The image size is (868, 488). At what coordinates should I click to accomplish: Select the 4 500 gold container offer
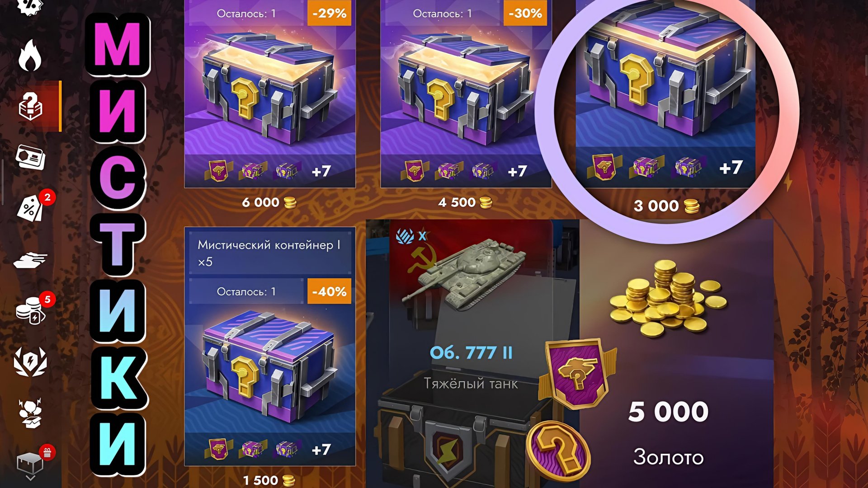(466, 94)
